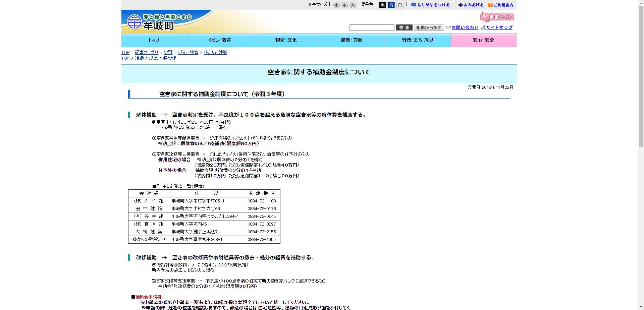Click inside the site search box
Viewport: 644px width, 310px height.
pyautogui.click(x=371, y=27)
